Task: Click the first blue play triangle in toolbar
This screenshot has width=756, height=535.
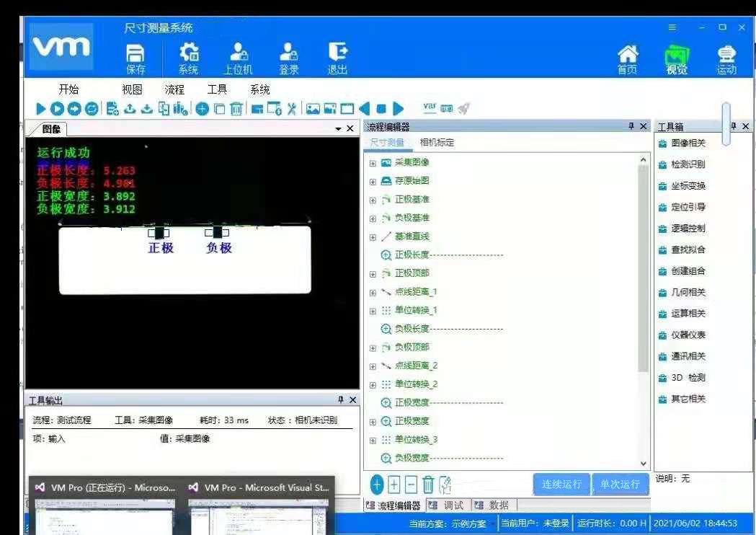Action: (41, 109)
